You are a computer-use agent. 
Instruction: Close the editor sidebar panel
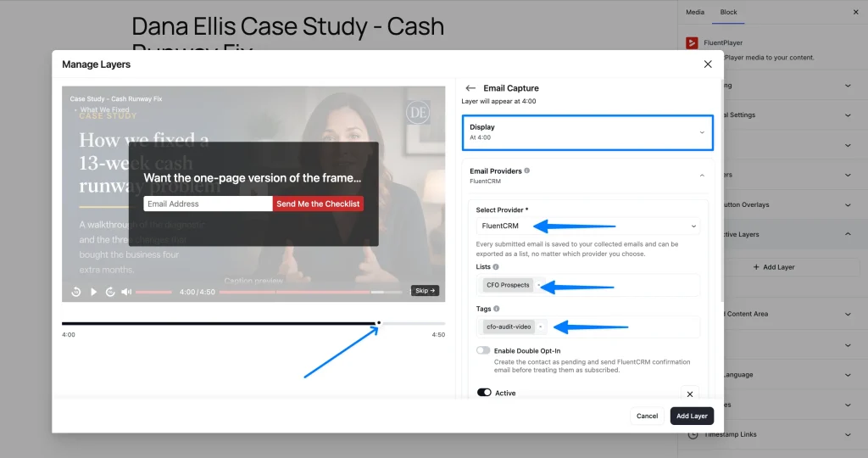856,12
